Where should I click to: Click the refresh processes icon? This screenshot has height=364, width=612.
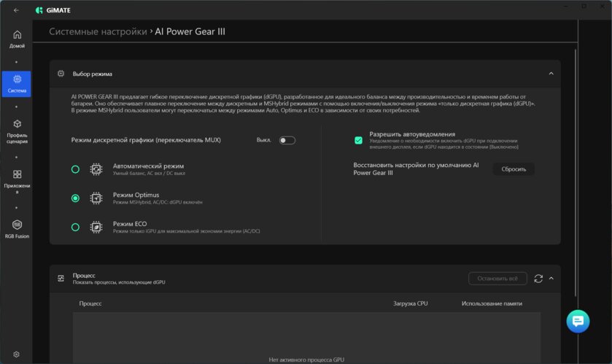click(x=538, y=279)
